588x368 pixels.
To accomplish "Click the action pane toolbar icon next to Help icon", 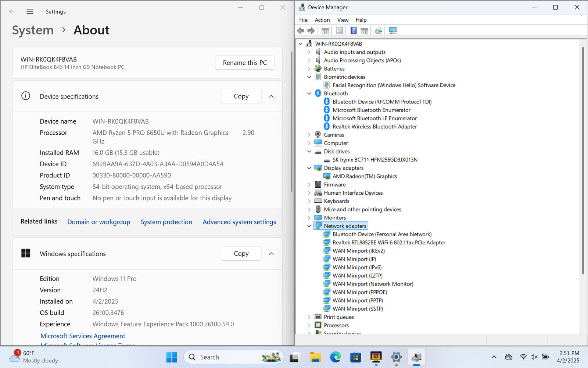I will pyautogui.click(x=364, y=31).
